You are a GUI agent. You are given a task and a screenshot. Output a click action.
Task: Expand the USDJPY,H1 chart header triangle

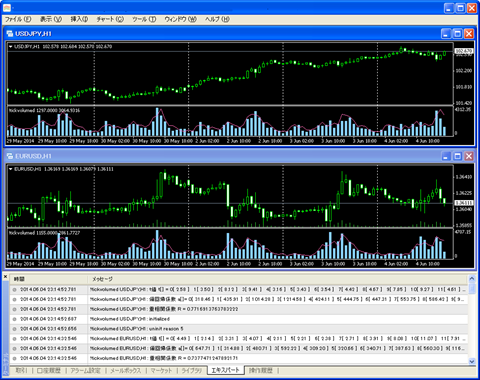tap(11, 47)
